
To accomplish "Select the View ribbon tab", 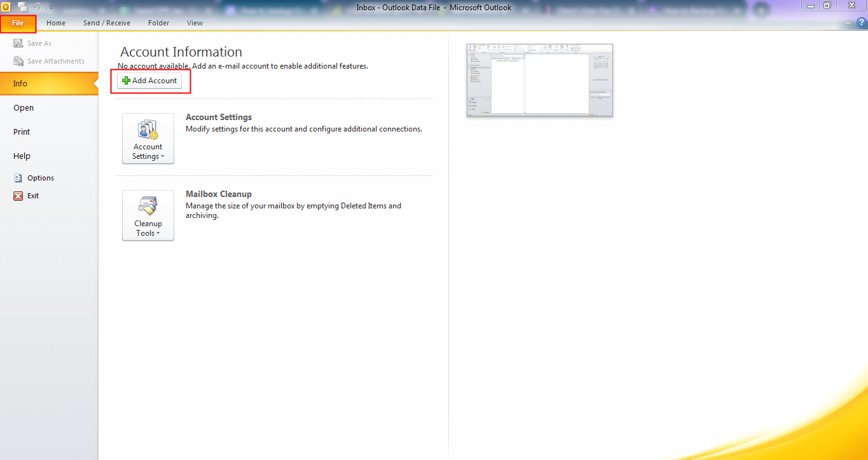I will [195, 23].
